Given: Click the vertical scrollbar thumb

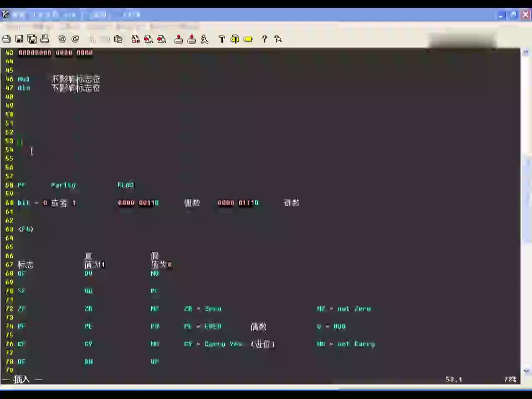Looking at the screenshot, I should [526, 199].
